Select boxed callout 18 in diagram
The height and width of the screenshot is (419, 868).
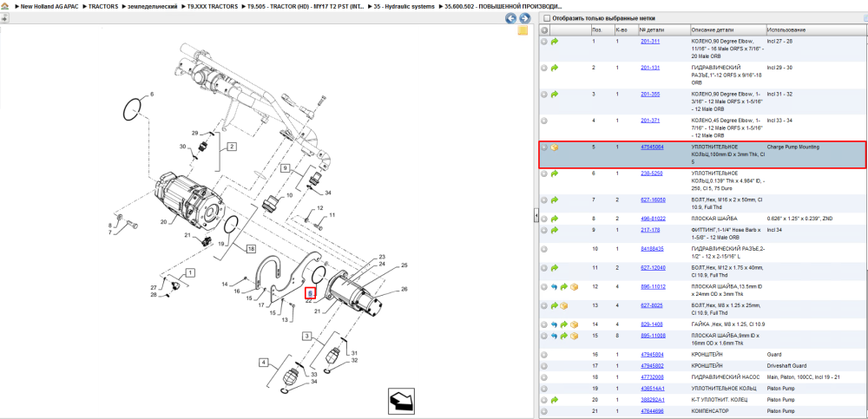coord(251,249)
